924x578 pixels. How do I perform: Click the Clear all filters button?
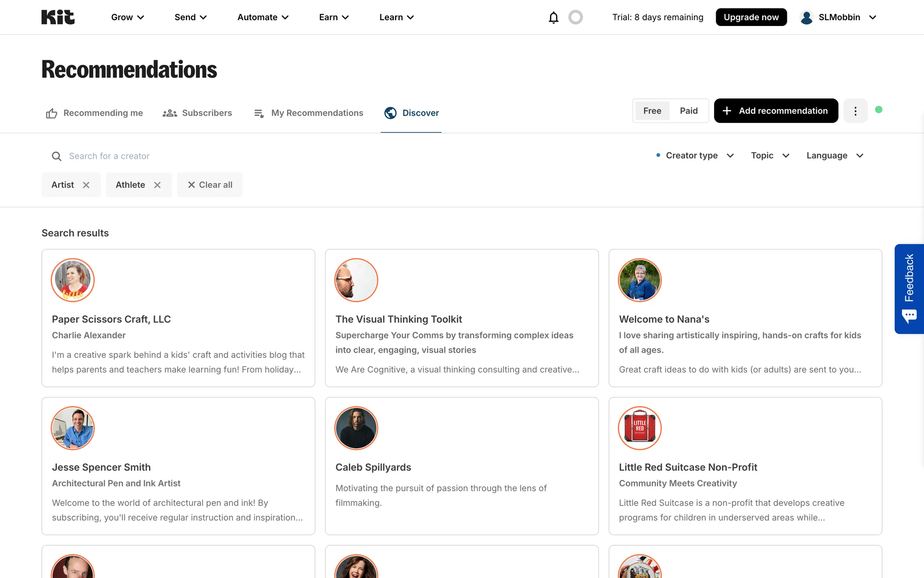210,185
